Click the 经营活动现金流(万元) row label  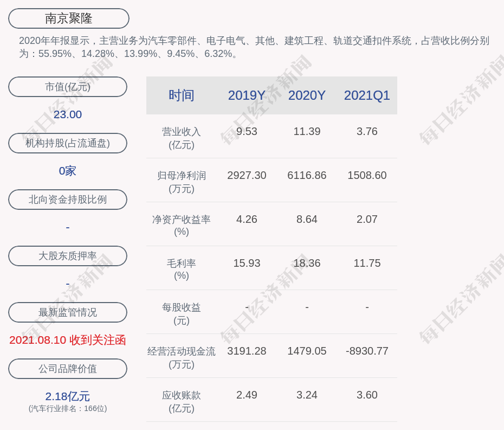click(182, 358)
